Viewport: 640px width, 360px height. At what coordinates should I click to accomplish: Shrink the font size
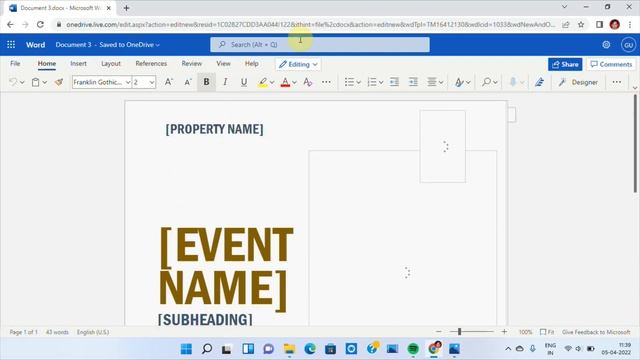(x=187, y=82)
